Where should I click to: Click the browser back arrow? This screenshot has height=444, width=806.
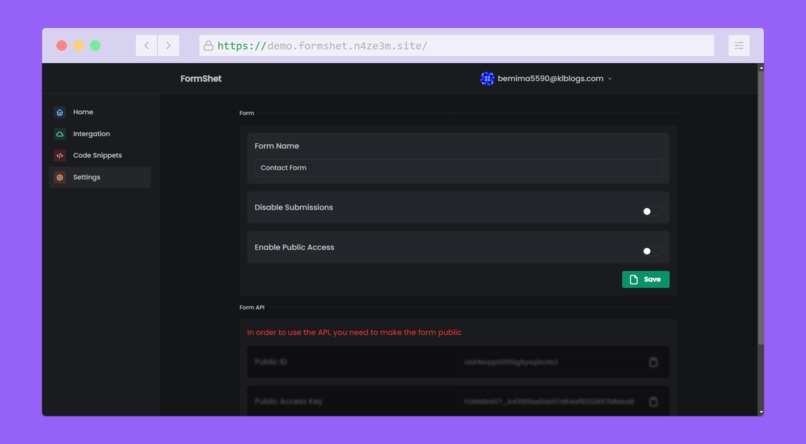pyautogui.click(x=146, y=46)
